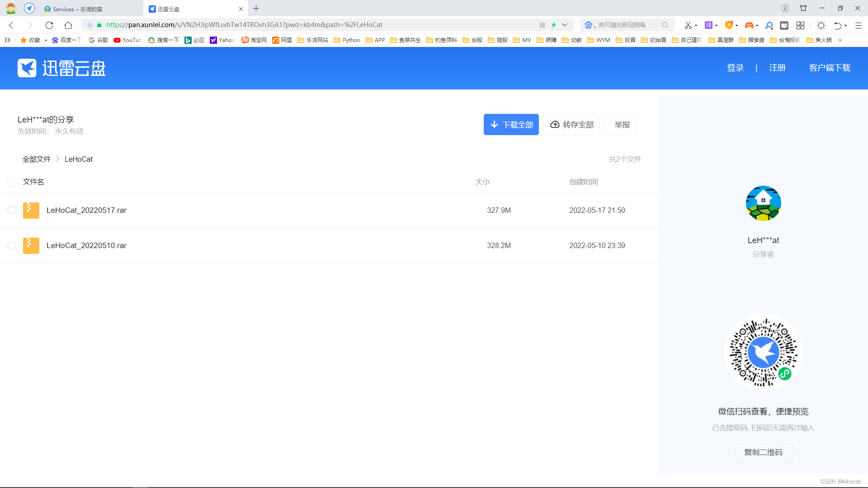
Task: Toggle the brightness night mode icon
Action: pos(821,25)
